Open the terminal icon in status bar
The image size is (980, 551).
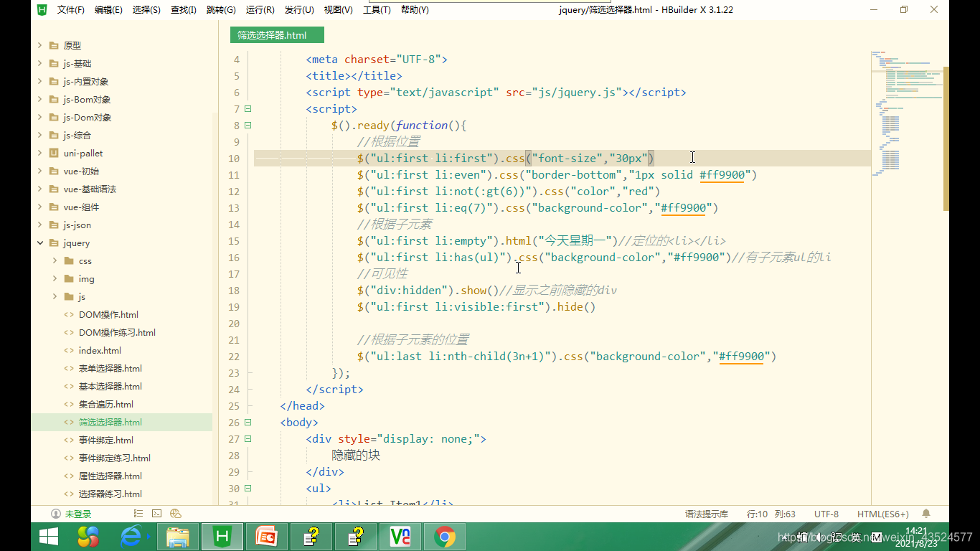click(x=157, y=514)
